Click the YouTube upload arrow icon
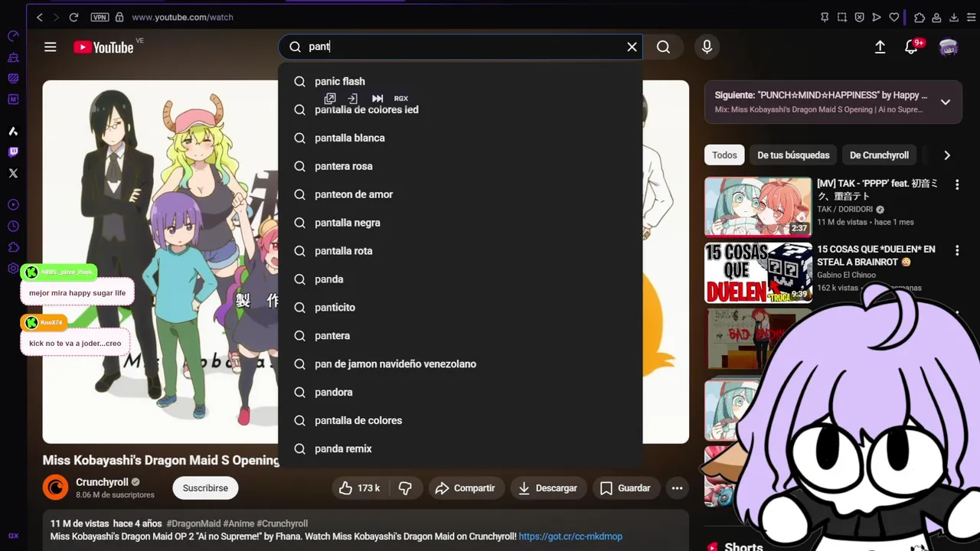Image resolution: width=980 pixels, height=551 pixels. pos(880,47)
